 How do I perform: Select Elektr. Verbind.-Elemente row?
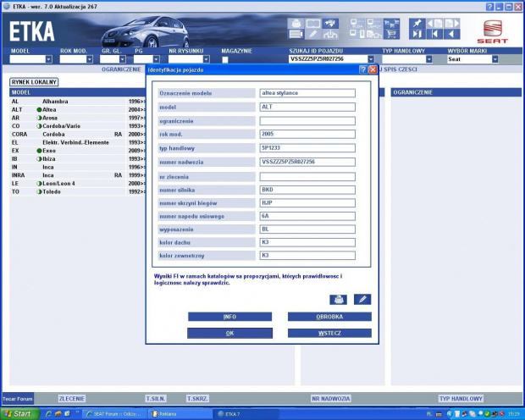[x=77, y=142]
